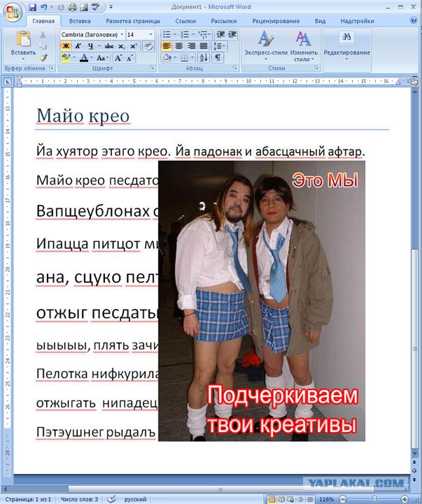Undo the last action
The height and width of the screenshot is (504, 422).
[44, 7]
